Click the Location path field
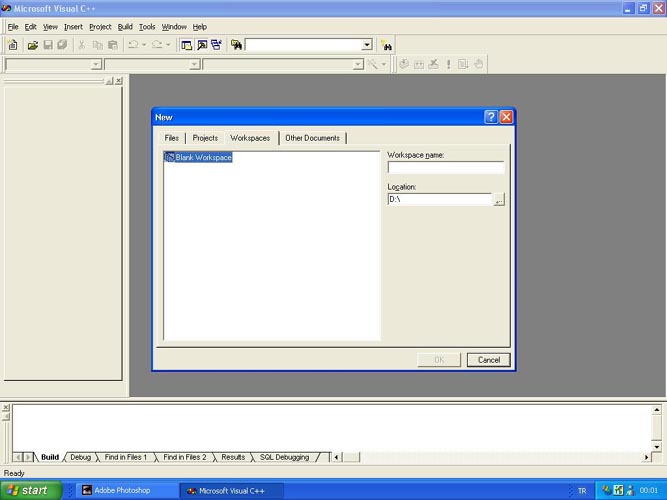This screenshot has width=667, height=500. 440,199
